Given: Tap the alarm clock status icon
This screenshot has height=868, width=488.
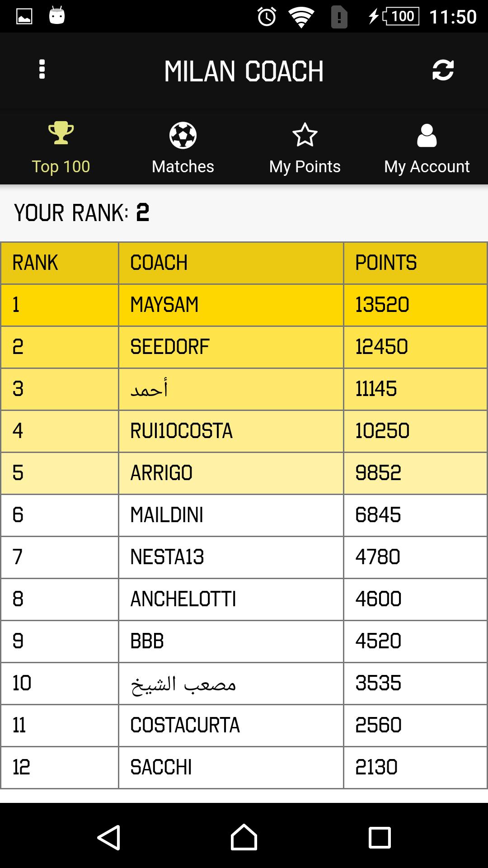Looking at the screenshot, I should pyautogui.click(x=267, y=17).
